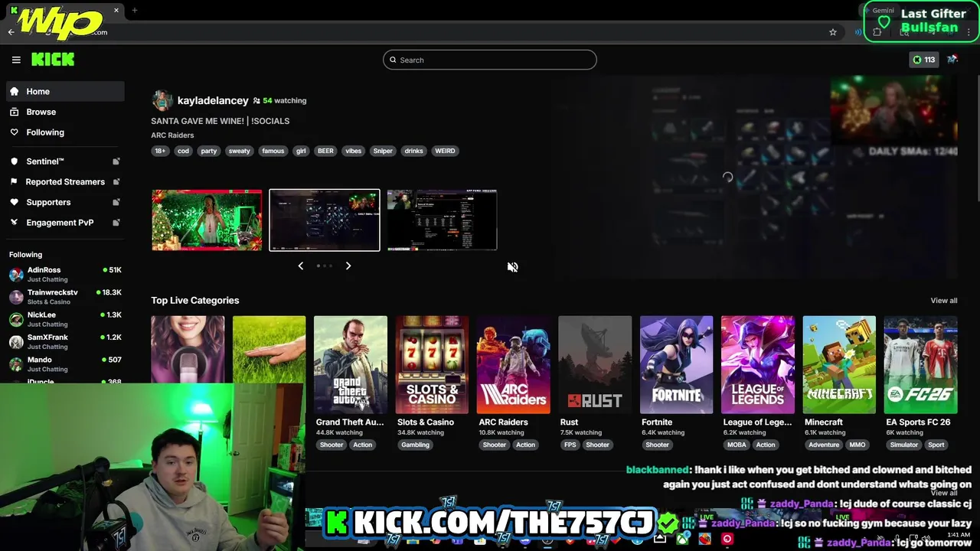Click the Xbox icon in the taskbar

point(683,539)
